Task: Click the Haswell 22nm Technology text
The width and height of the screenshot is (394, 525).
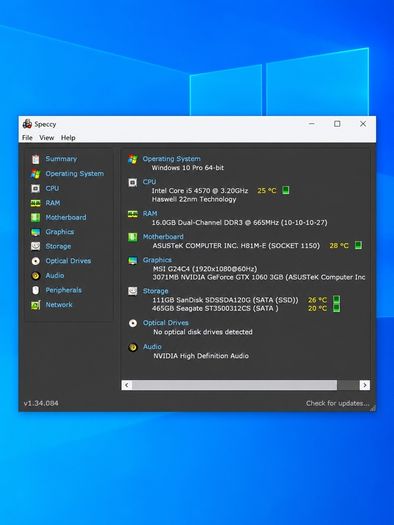Action: 194,200
